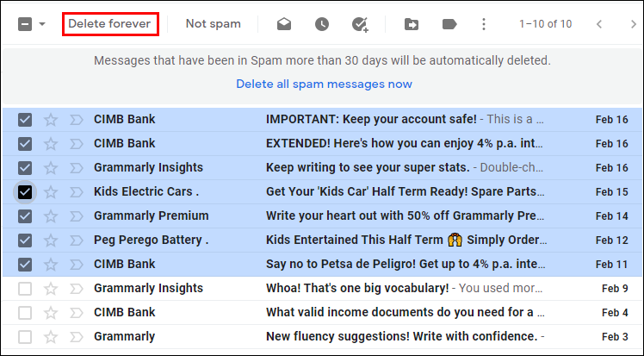Screen dimensions: 644x356
Task: Open the select dropdown arrow in toolbar
Action: 43,24
